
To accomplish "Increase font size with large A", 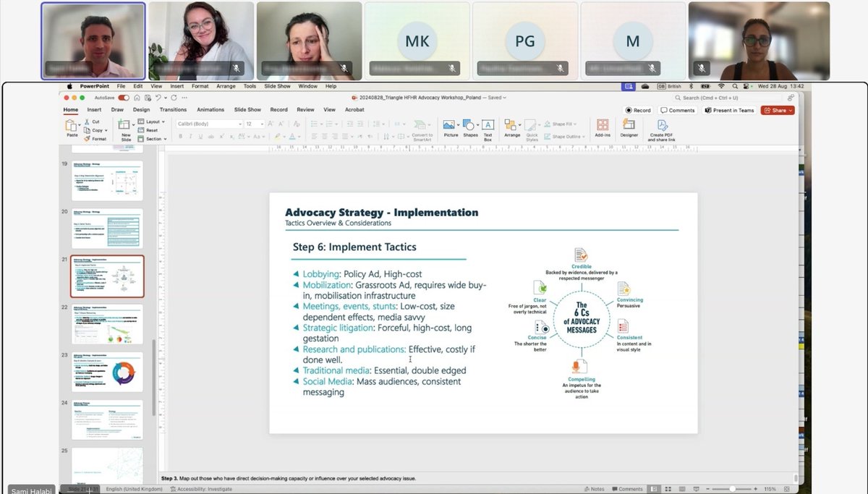I will pyautogui.click(x=271, y=124).
